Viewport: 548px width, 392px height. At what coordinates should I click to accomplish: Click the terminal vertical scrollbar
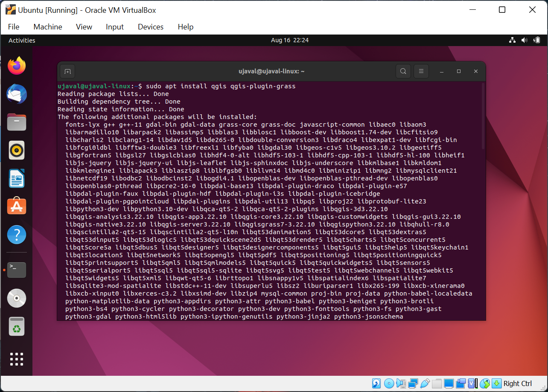click(x=483, y=116)
